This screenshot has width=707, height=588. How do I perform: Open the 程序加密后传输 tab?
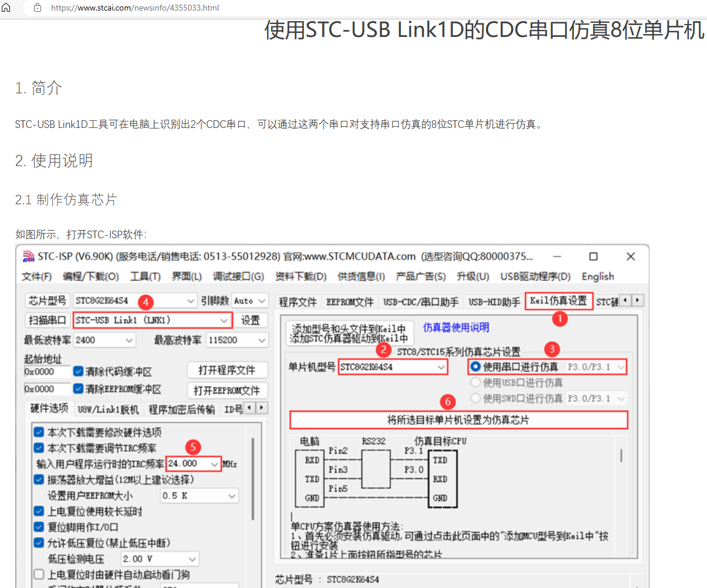tap(181, 409)
